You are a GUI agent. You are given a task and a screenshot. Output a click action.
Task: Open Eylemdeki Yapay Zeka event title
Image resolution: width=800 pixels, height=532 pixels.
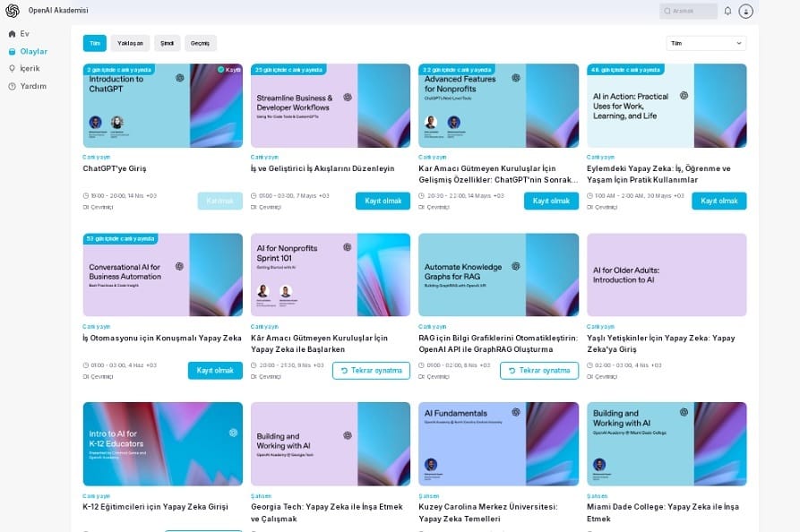[x=658, y=174]
